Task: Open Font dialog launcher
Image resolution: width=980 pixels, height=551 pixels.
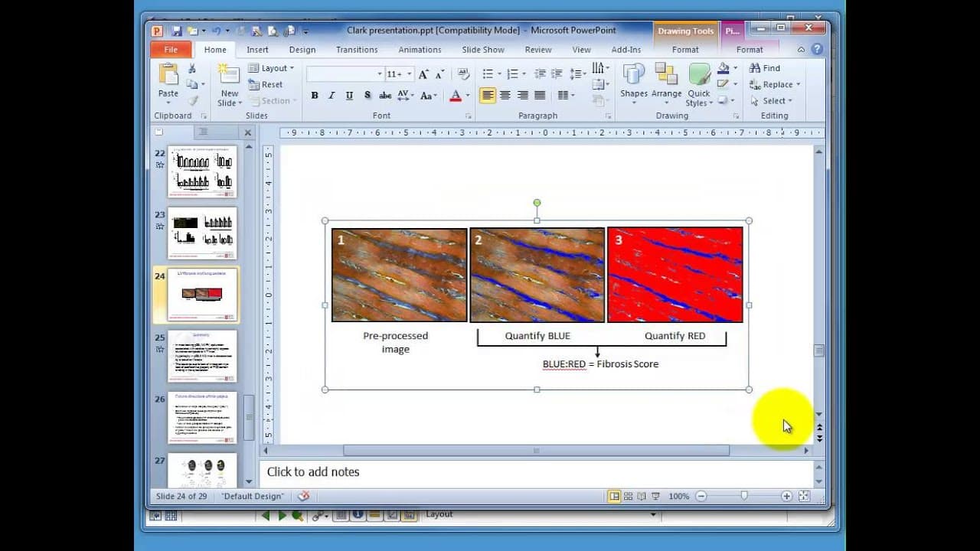Action: [x=468, y=116]
